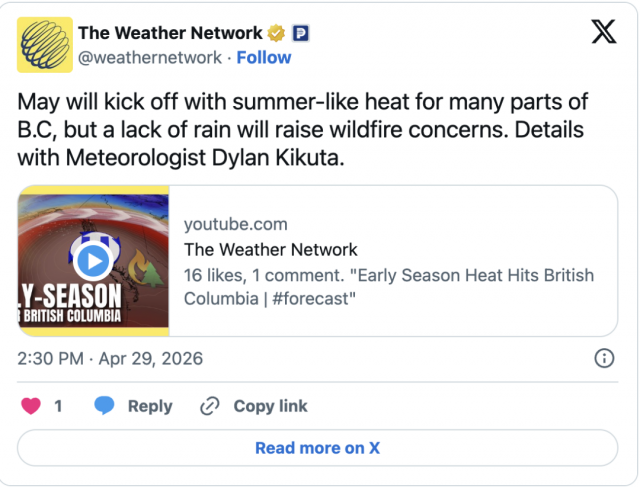Open the 2:30 PM Apr 29 timestamp
Viewport: 640px width, 488px height.
(110, 358)
